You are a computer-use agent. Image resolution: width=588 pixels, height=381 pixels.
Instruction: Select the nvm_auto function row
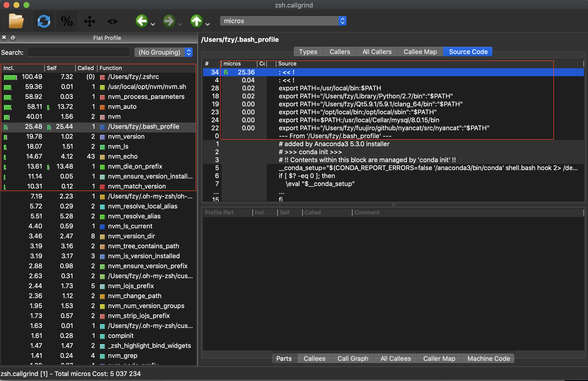pyautogui.click(x=122, y=107)
